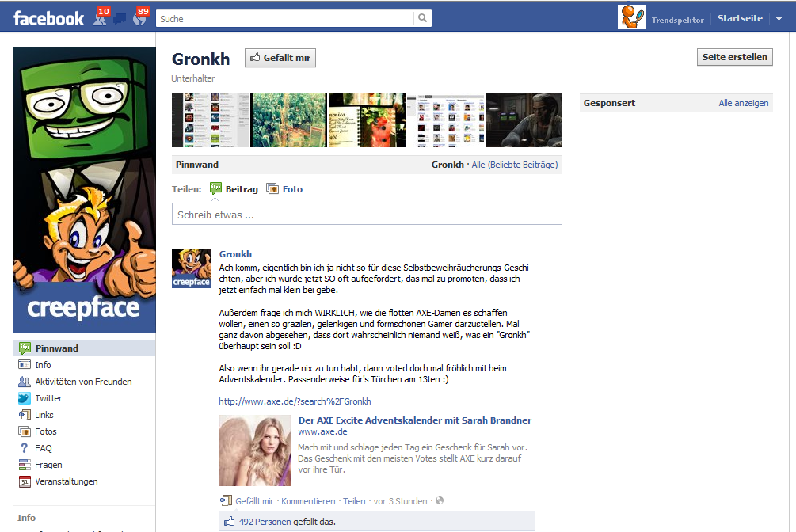Open the Pinnwand tab in sidebar

(x=84, y=348)
